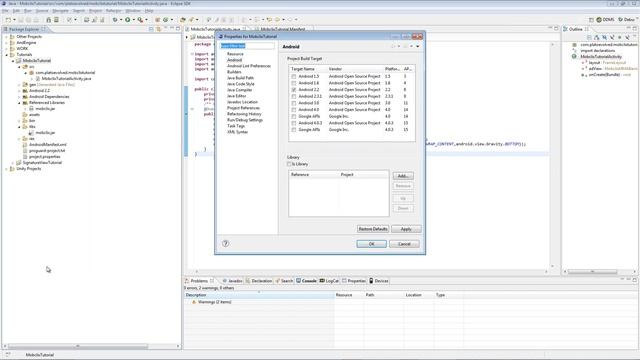Click the New Java Class toolbar icon
The height and width of the screenshot is (360, 640).
166,20
